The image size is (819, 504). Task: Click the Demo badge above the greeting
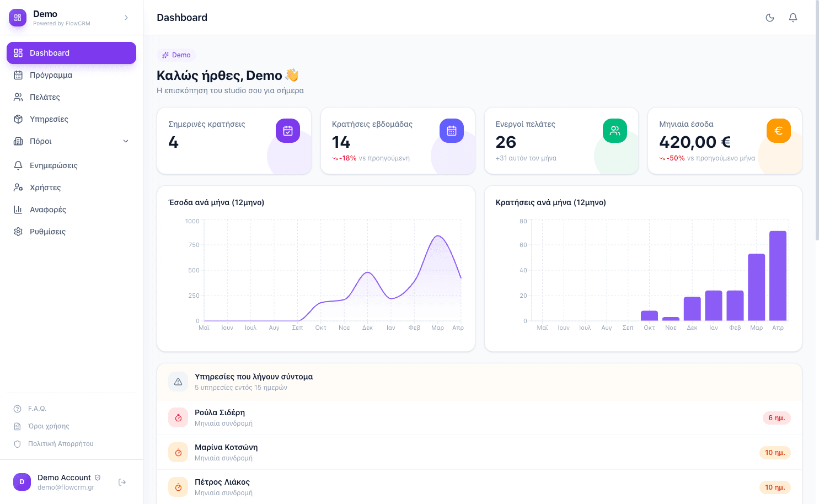click(x=176, y=55)
